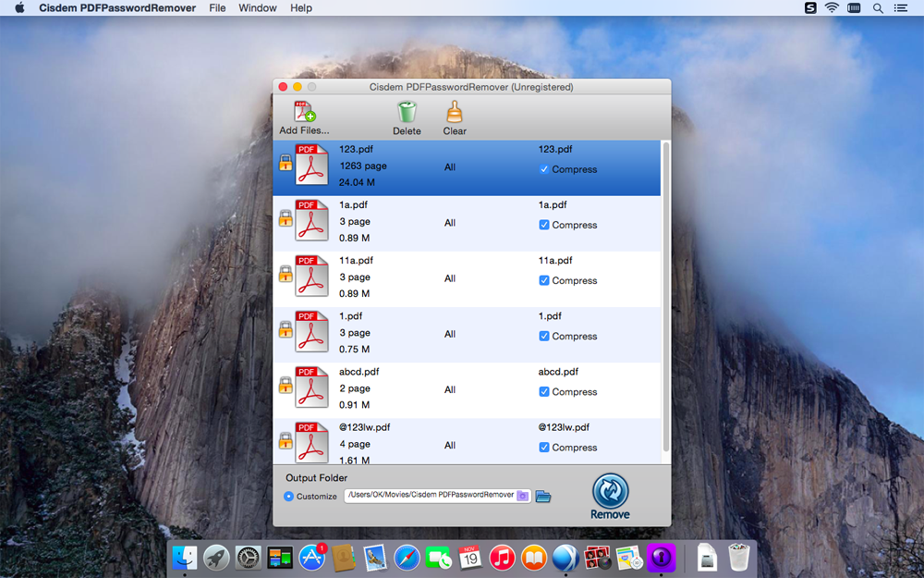Click the purple icon inside the output path field

(522, 496)
